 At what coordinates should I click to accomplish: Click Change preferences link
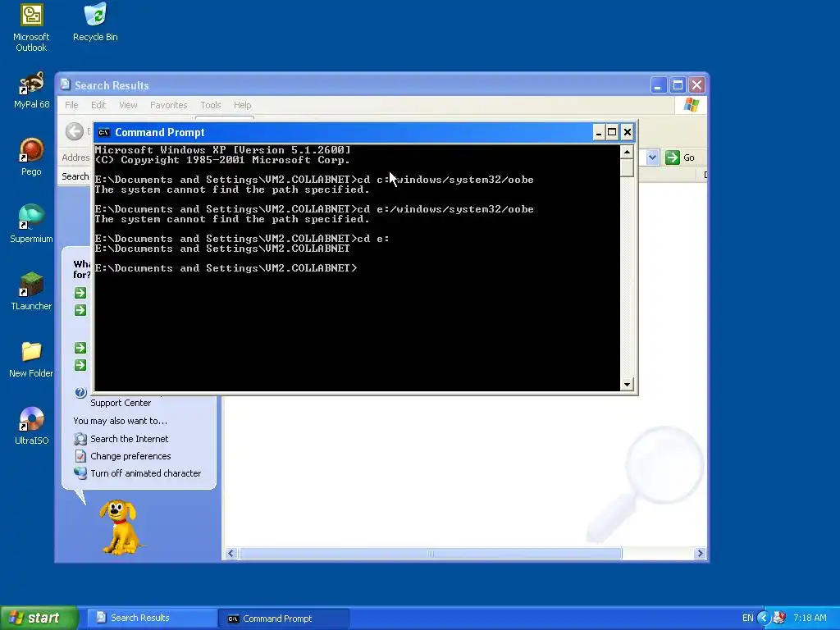point(130,456)
